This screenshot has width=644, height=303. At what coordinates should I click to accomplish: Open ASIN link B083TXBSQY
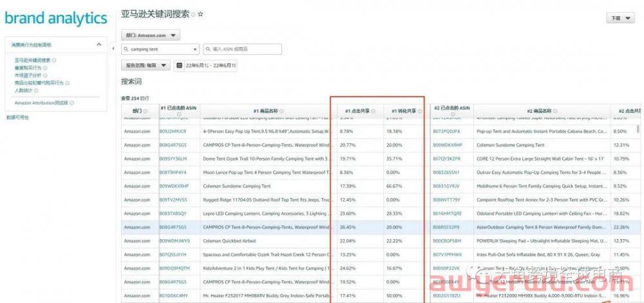pos(173,214)
